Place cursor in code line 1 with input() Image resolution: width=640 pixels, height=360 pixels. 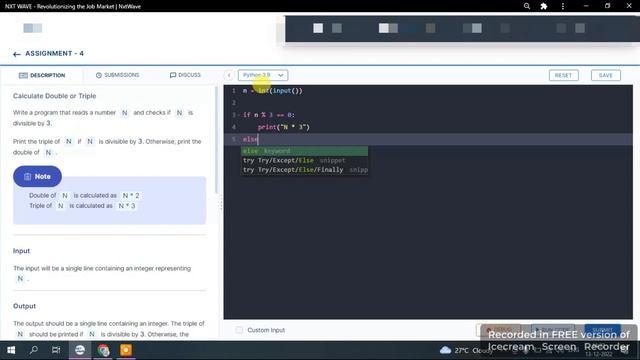tap(273, 91)
